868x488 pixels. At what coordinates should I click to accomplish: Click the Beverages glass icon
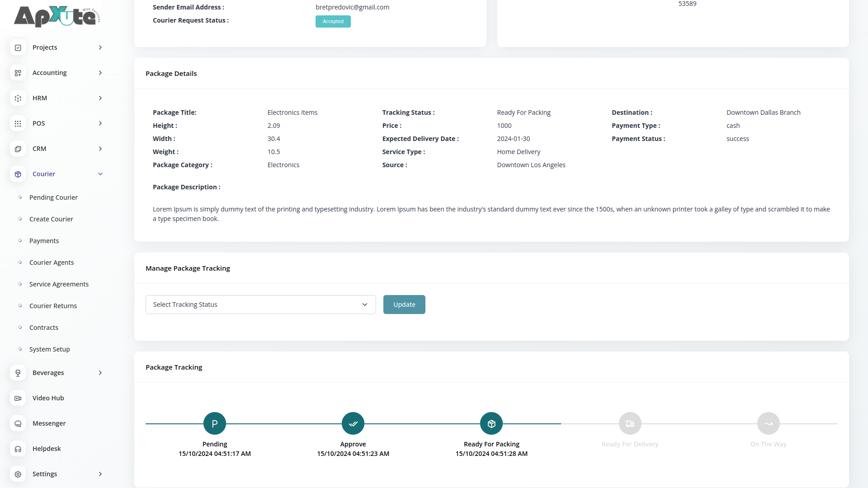[x=18, y=373]
